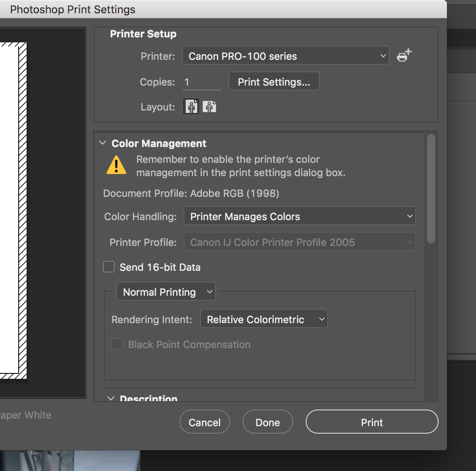
Task: Click the Done button
Action: 267,422
